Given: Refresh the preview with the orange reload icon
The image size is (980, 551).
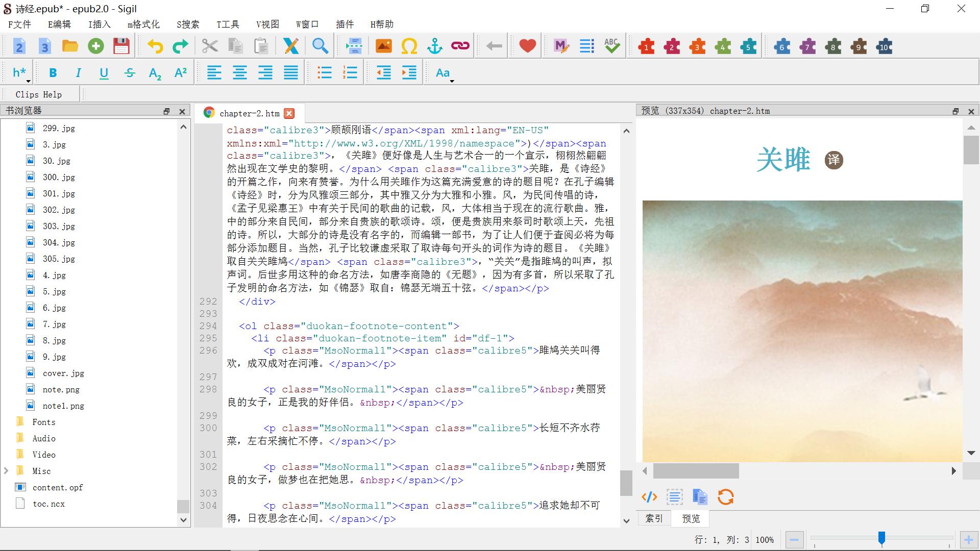Looking at the screenshot, I should (x=725, y=497).
